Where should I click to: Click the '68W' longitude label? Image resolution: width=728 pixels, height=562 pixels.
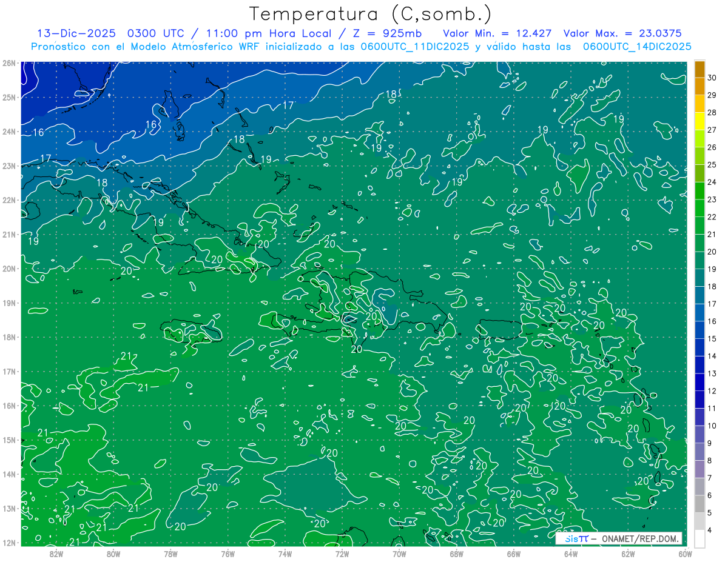point(457,554)
